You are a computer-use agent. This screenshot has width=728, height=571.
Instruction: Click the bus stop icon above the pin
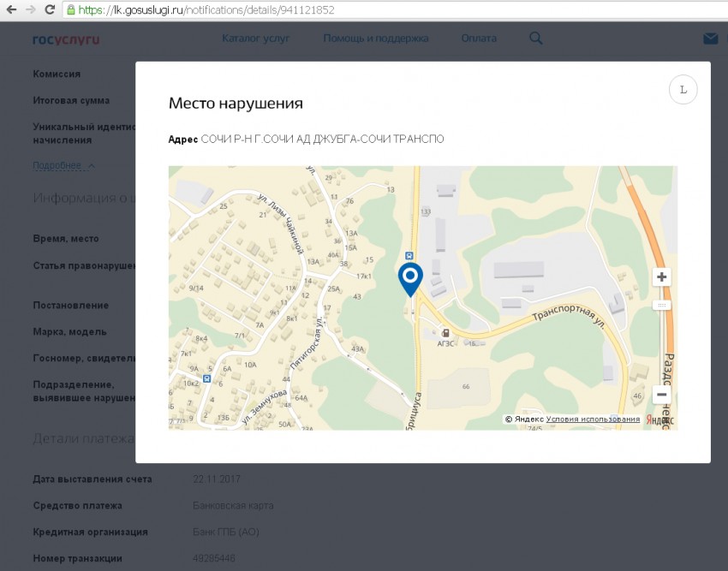[x=409, y=255]
